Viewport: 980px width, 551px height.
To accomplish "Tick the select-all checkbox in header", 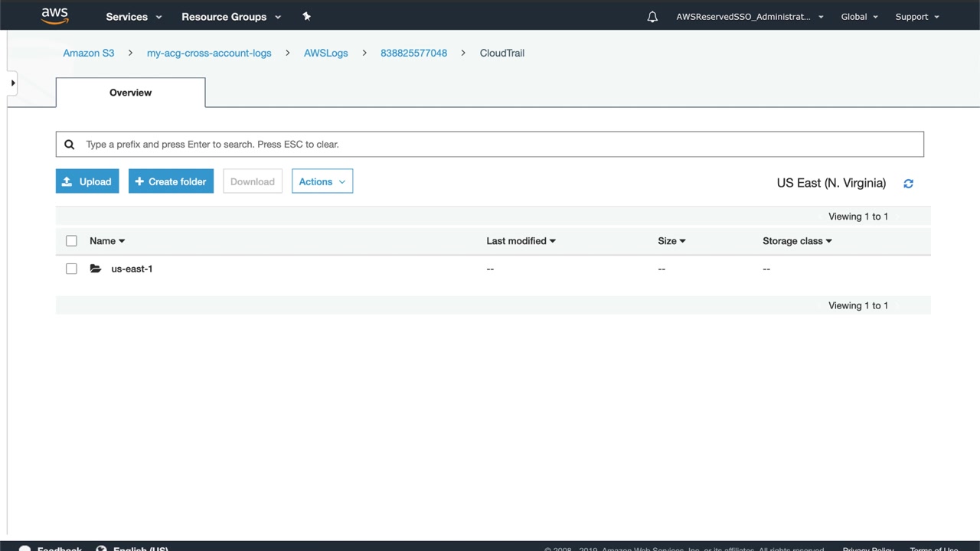I will (x=71, y=241).
